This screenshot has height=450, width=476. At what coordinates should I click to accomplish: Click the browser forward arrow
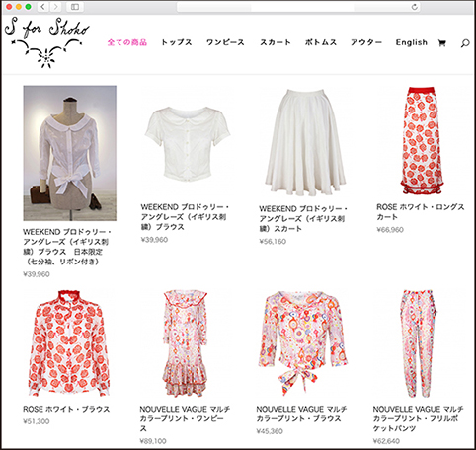point(55,7)
